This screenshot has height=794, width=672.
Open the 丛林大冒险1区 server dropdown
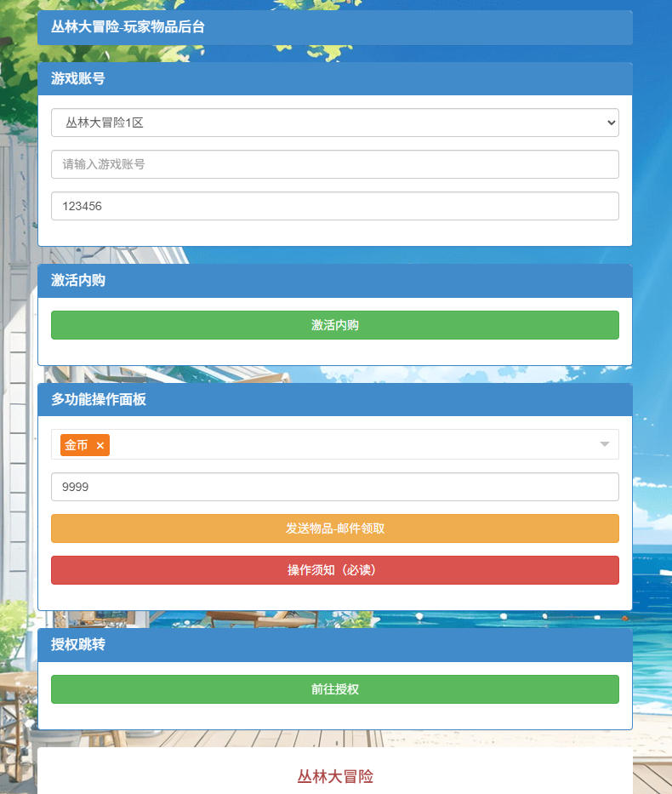click(334, 123)
